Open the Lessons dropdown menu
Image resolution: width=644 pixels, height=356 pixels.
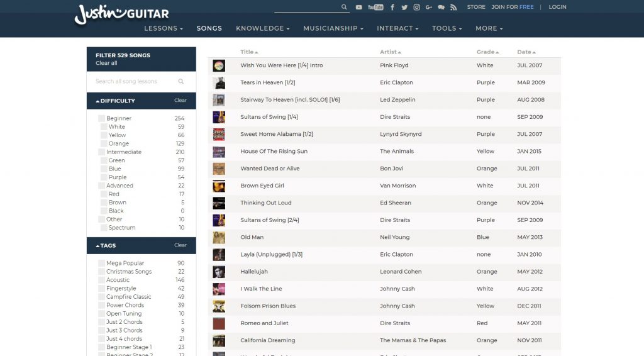[164, 28]
